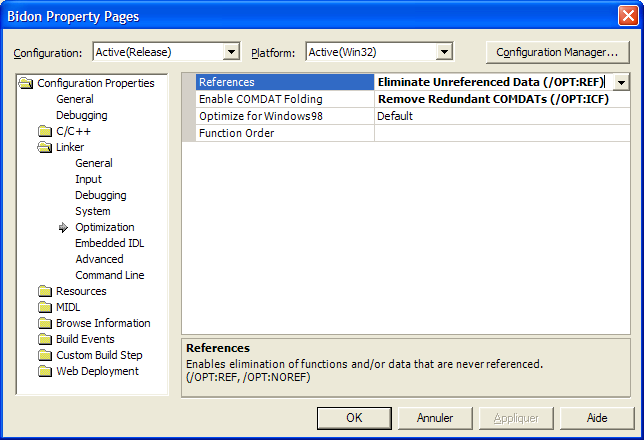The height and width of the screenshot is (440, 644).
Task: Click the C/C++ folder icon
Action: pyautogui.click(x=45, y=131)
